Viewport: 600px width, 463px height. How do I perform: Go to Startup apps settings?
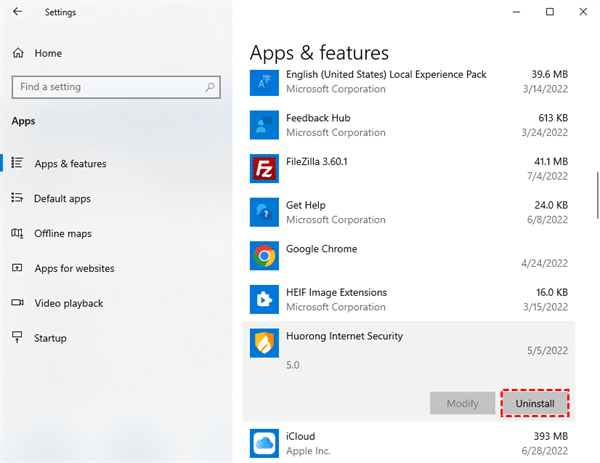(51, 338)
